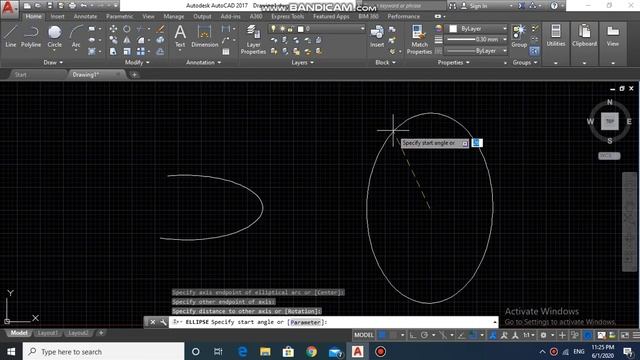Toggle MODEL space button in status bar
The height and width of the screenshot is (360, 640).
(x=363, y=335)
